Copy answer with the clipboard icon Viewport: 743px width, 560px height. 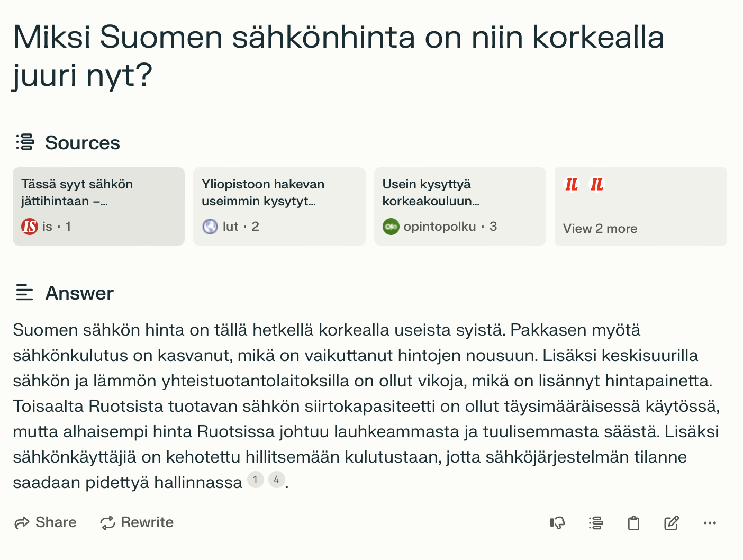tap(633, 523)
